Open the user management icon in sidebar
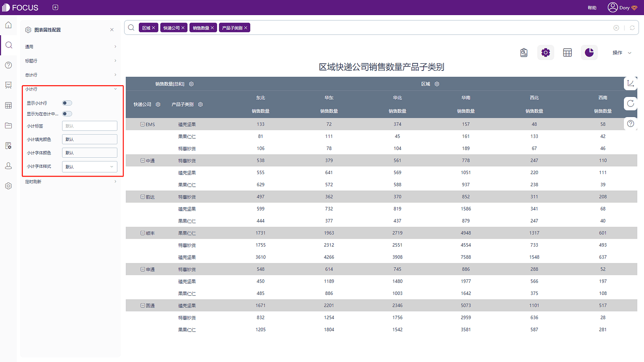 point(8,166)
